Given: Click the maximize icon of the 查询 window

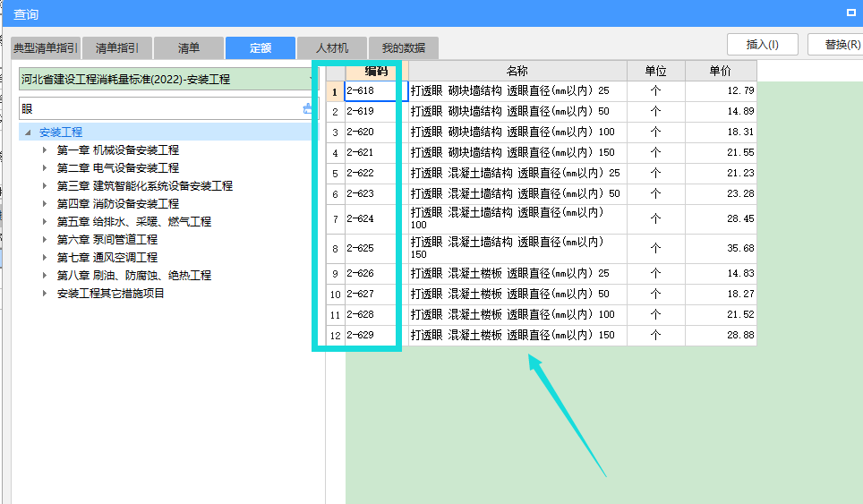Looking at the screenshot, I should [x=850, y=13].
